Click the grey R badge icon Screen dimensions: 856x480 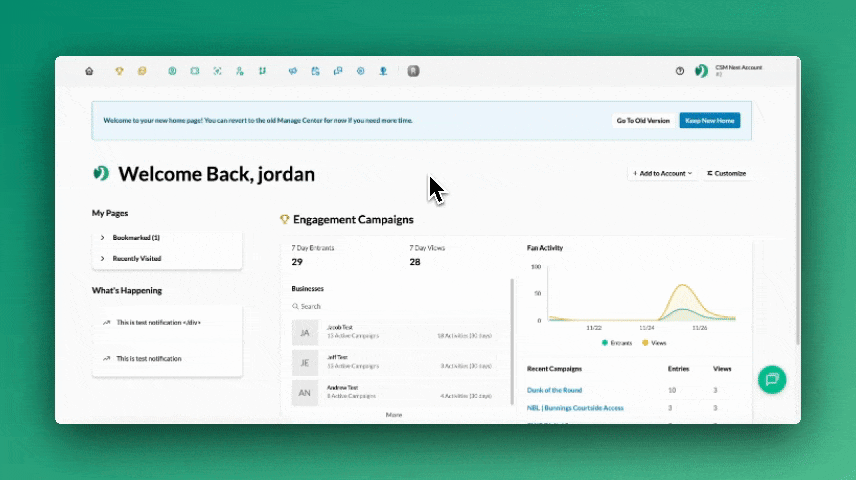413,71
